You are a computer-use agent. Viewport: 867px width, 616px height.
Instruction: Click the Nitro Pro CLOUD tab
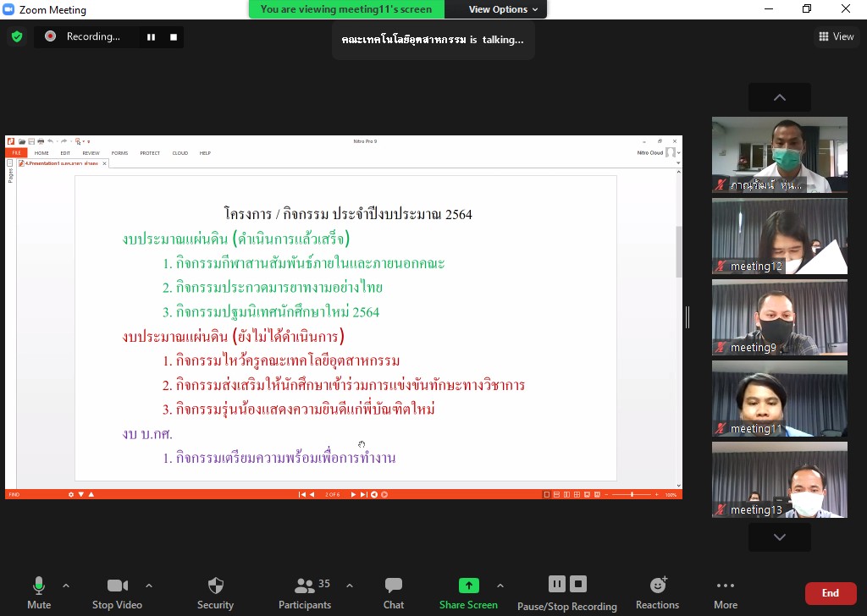(x=180, y=153)
